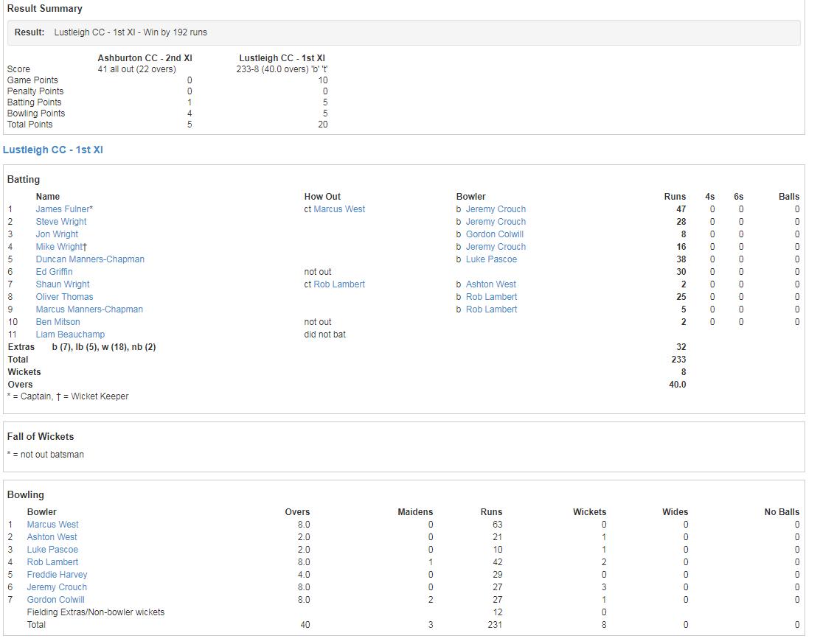
Task: Select the '* = not out batsman' note
Action: pos(46,455)
